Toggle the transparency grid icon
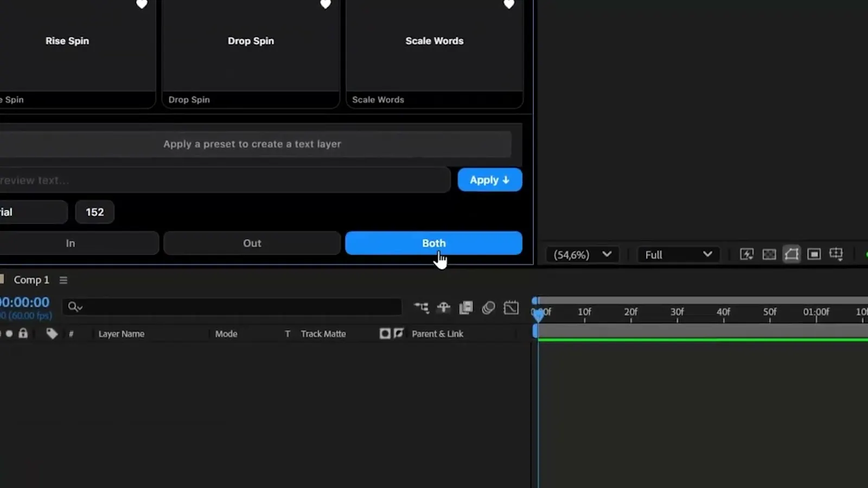 coord(769,254)
